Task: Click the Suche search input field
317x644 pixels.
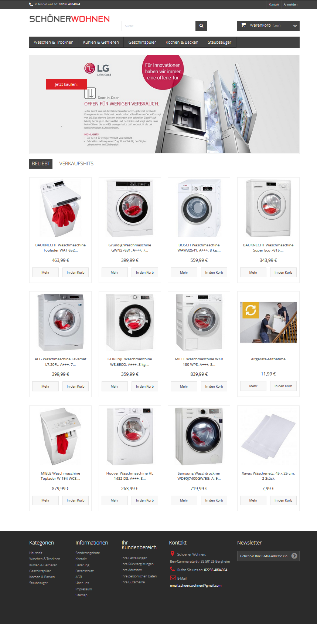Action: click(x=158, y=26)
